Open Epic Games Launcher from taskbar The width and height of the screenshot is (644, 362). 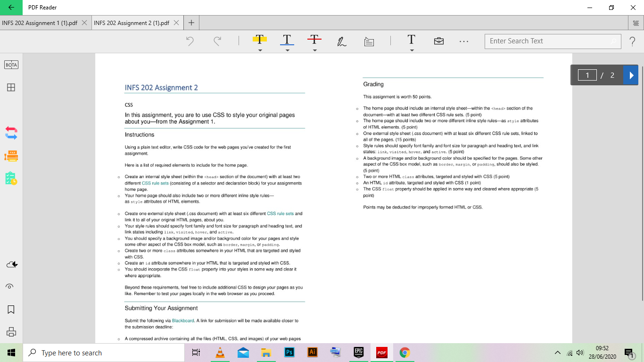[x=359, y=353]
